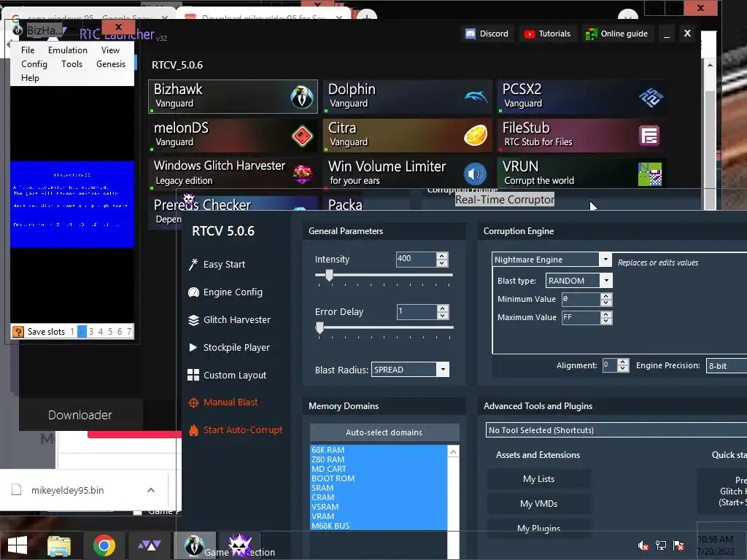Select BizHawk save slot 1
This screenshot has height=560, width=747.
[72, 332]
